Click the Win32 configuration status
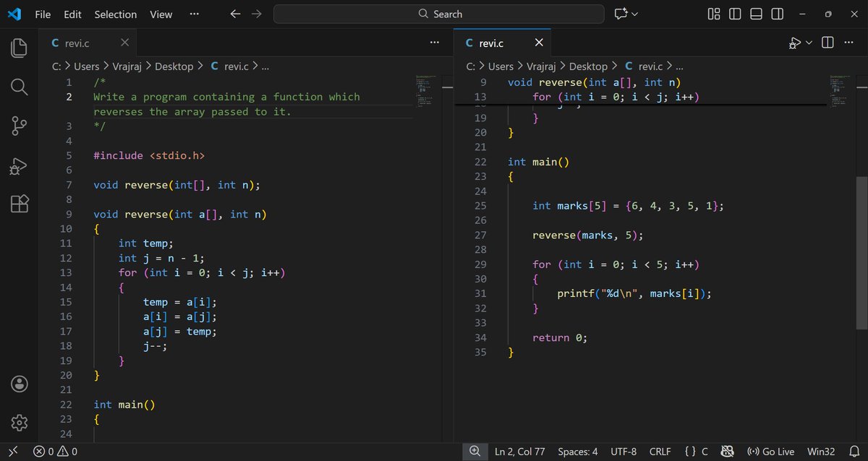The width and height of the screenshot is (868, 461). 821,452
